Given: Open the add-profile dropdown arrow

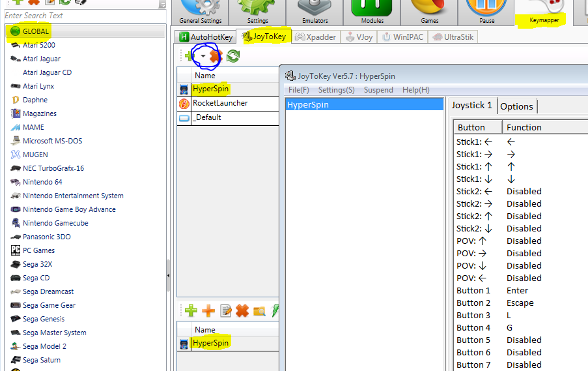Looking at the screenshot, I should tap(203, 56).
